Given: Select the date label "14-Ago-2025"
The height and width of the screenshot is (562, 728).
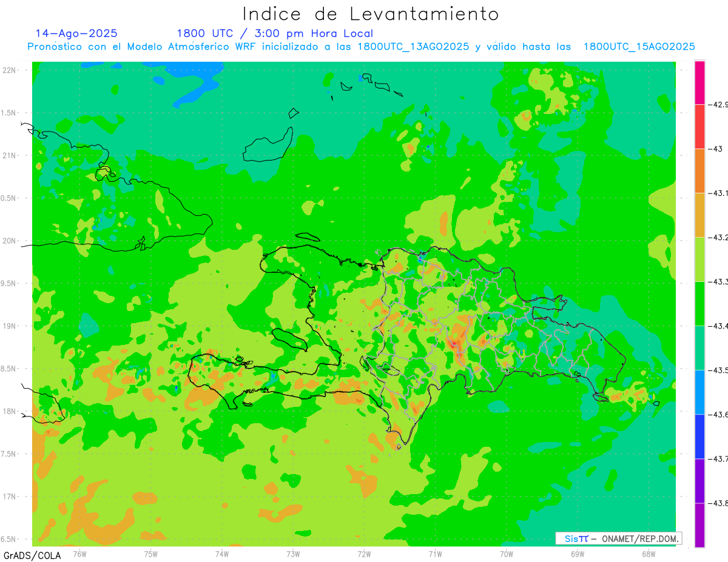Looking at the screenshot, I should point(76,33).
